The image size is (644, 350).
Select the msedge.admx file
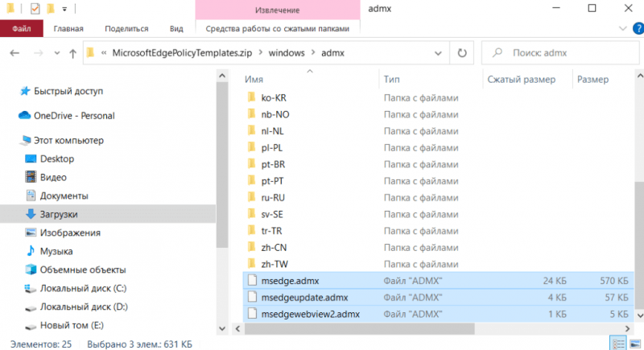coord(438,281)
